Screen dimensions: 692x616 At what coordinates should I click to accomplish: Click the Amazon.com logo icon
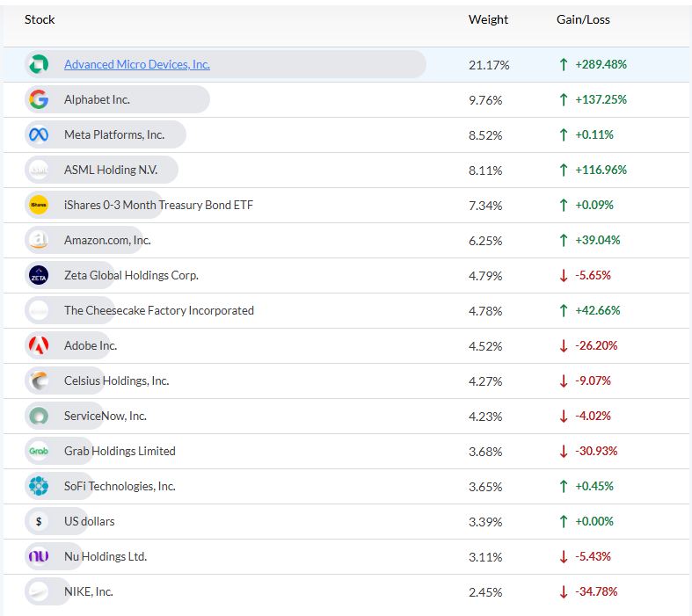tap(39, 240)
